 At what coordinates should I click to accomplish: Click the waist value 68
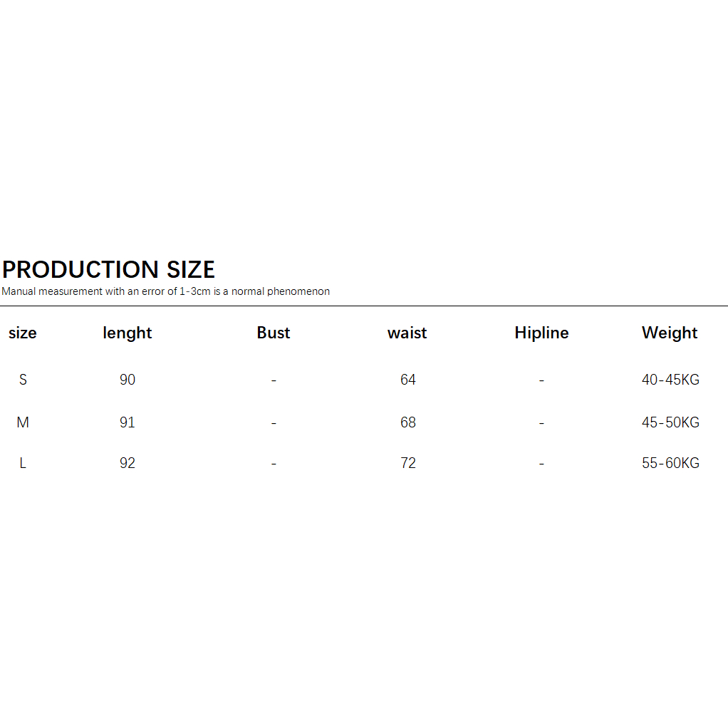[x=408, y=422]
